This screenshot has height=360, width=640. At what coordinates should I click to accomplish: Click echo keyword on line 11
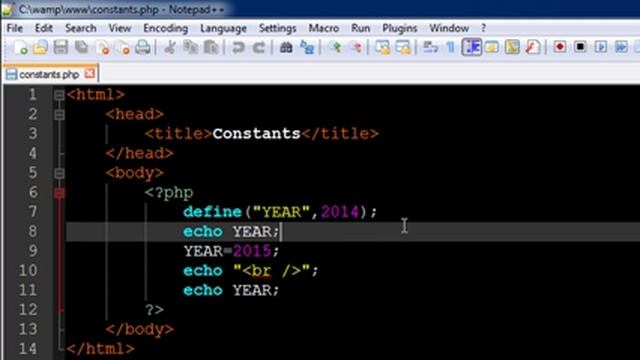point(203,290)
